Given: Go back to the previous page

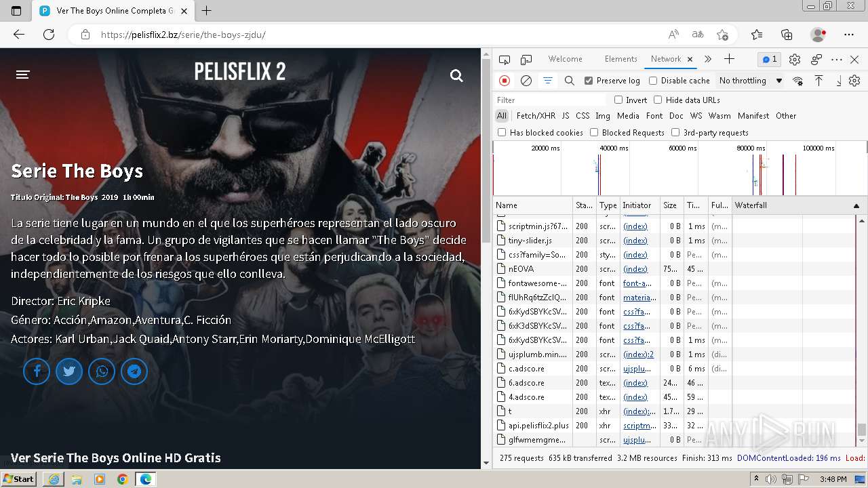Looking at the screenshot, I should (x=19, y=35).
